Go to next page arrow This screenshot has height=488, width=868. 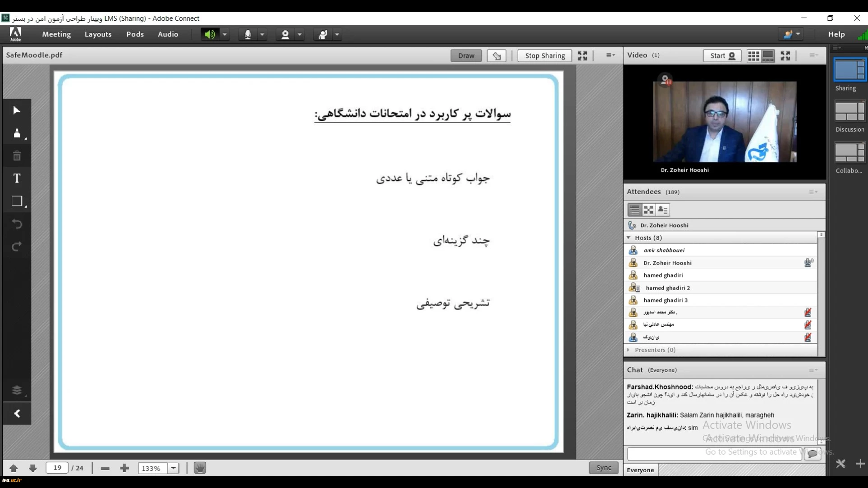(x=32, y=468)
